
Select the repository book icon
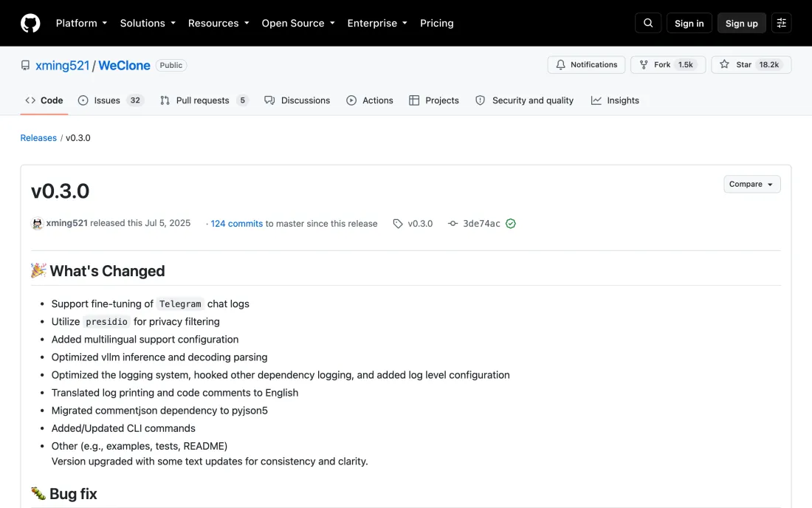coord(25,65)
